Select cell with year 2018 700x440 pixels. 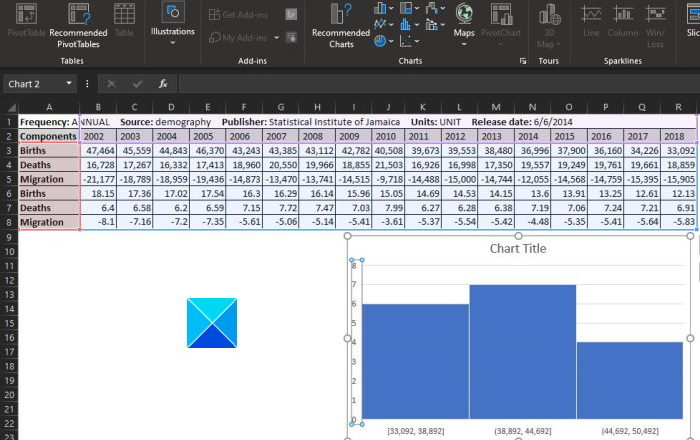(678, 136)
